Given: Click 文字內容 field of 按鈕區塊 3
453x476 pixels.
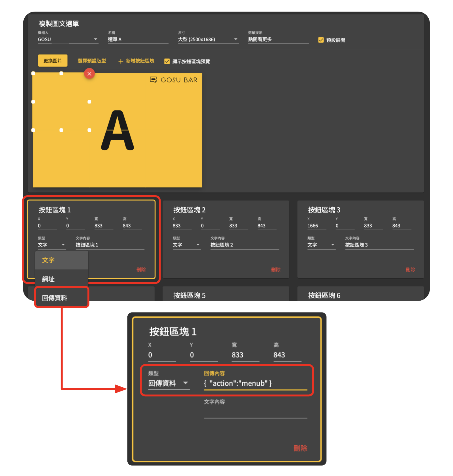Looking at the screenshot, I should click(x=379, y=245).
